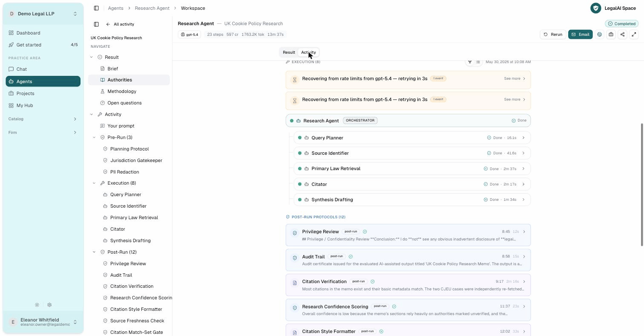
Task: Click the robot icon on the Query Planner step
Action: pos(307,138)
